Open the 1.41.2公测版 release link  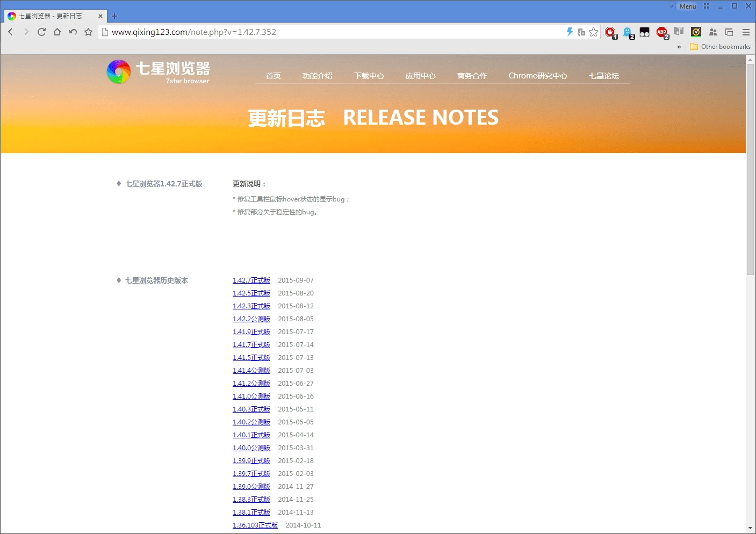coord(251,384)
